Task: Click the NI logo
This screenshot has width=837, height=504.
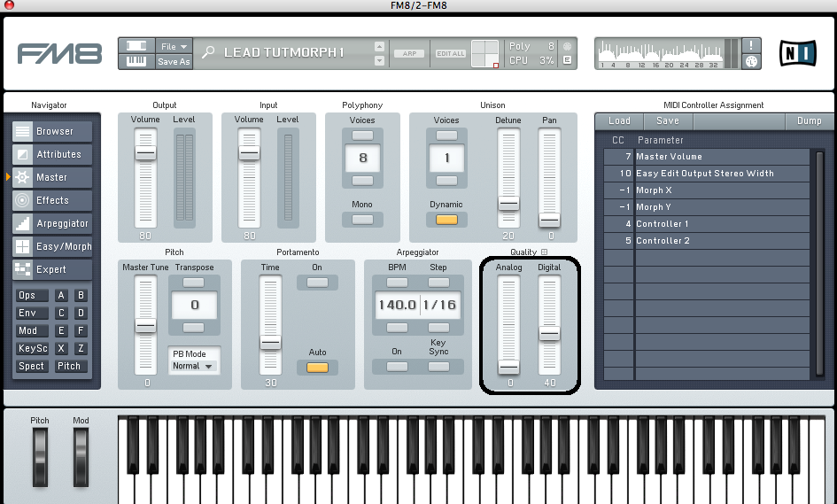Action: coord(797,53)
